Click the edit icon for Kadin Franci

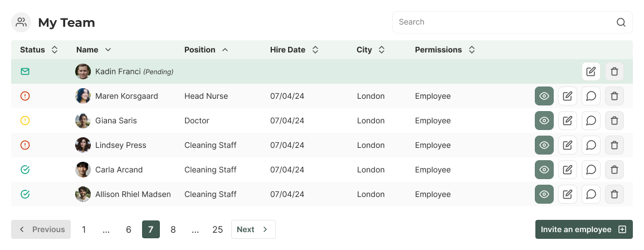pyautogui.click(x=591, y=71)
